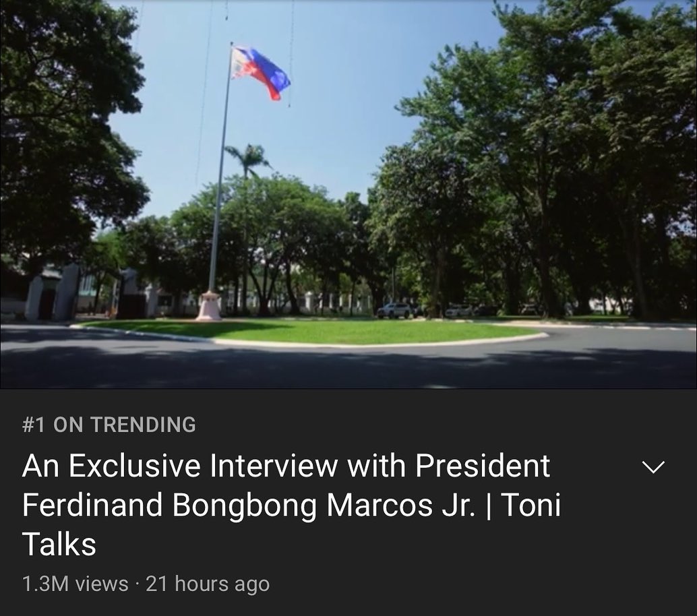
Task: Click the '#1' trending rank number
Action: (34, 425)
